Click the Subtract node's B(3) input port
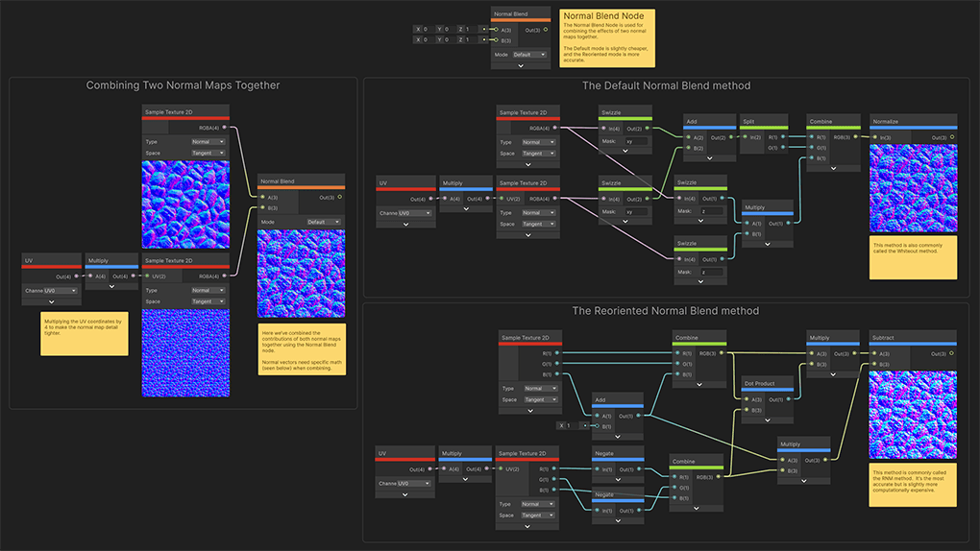The image size is (980, 551). click(x=874, y=364)
